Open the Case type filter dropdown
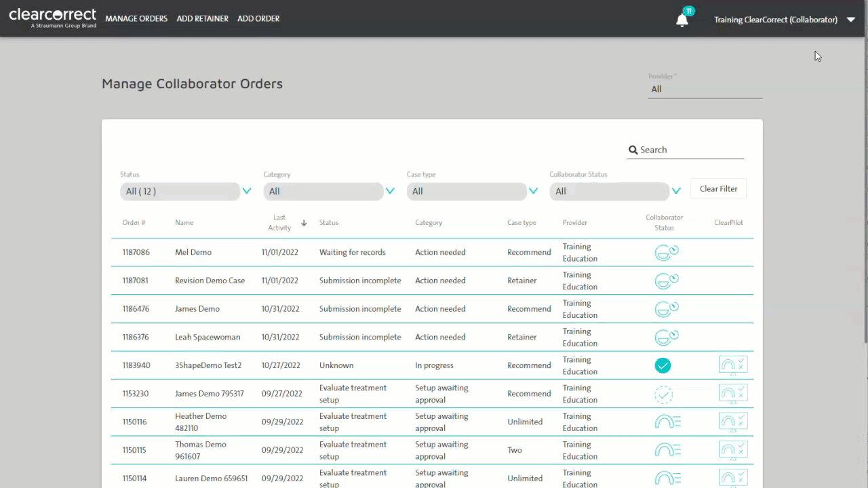 [534, 191]
